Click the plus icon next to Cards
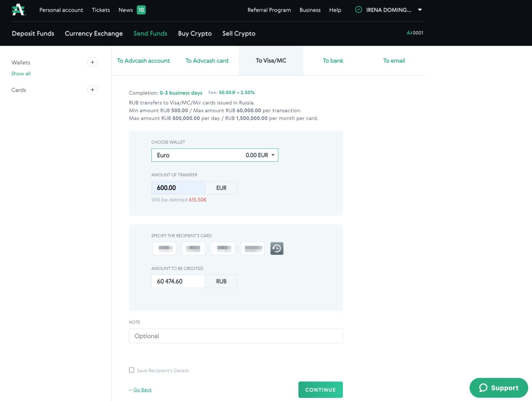Screen dimensions: 532x401 point(92,90)
